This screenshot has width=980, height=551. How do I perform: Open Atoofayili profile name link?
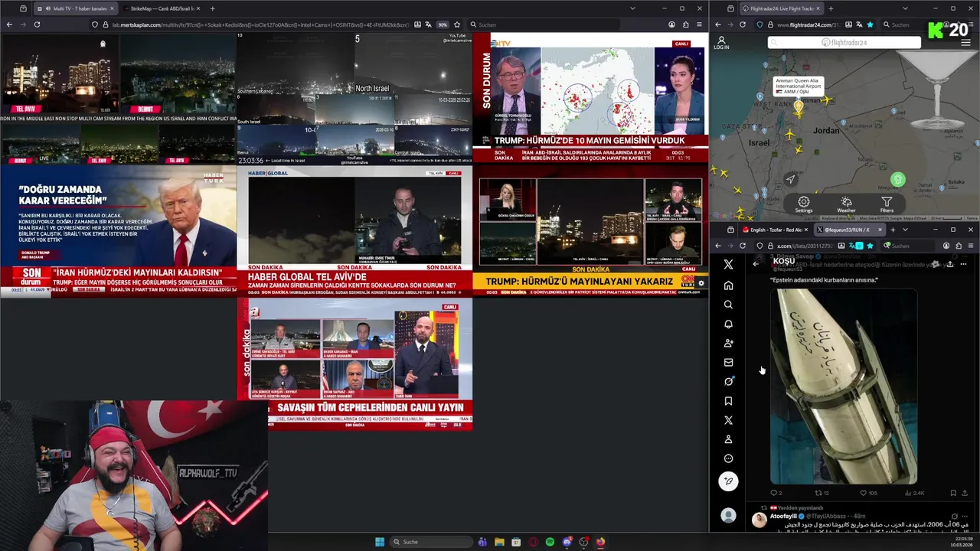783,516
